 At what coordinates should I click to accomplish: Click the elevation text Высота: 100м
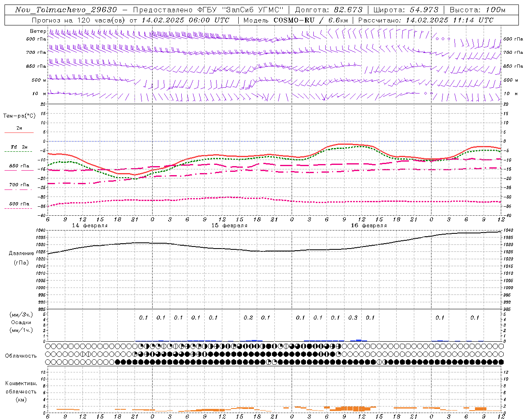(477, 10)
